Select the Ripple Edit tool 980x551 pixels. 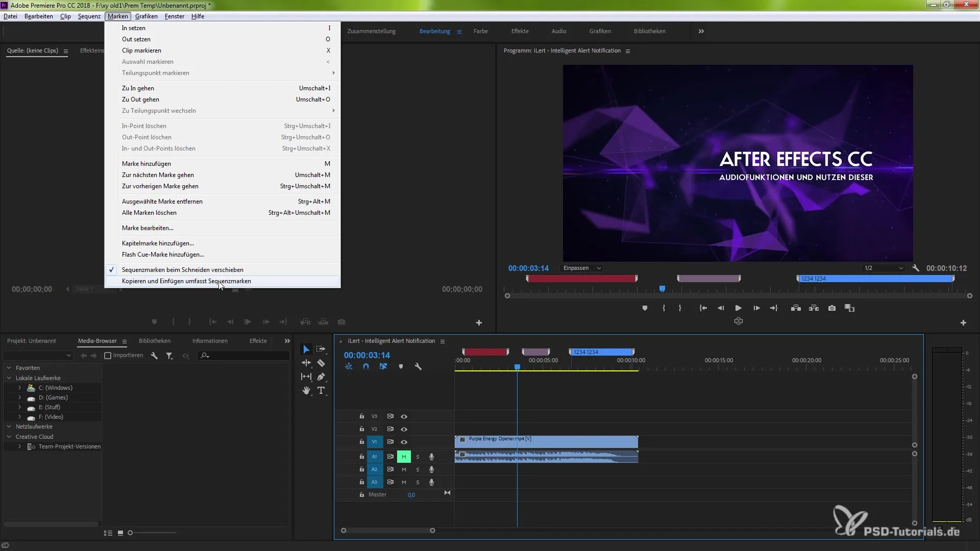306,363
